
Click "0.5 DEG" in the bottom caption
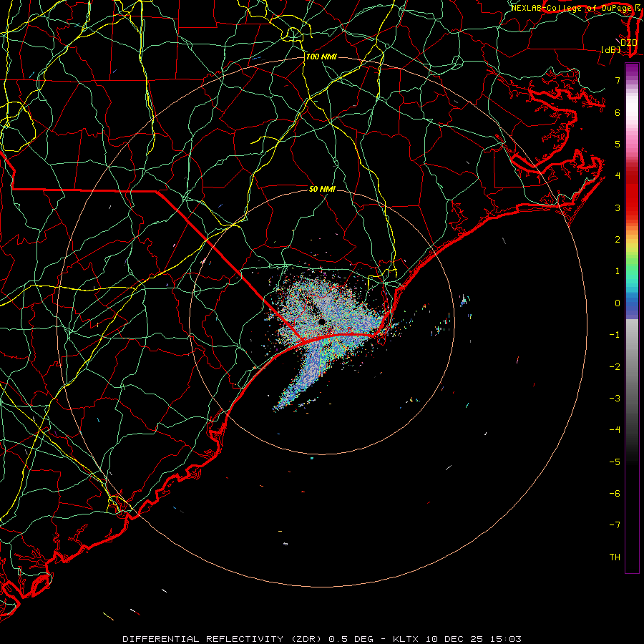coord(351,639)
